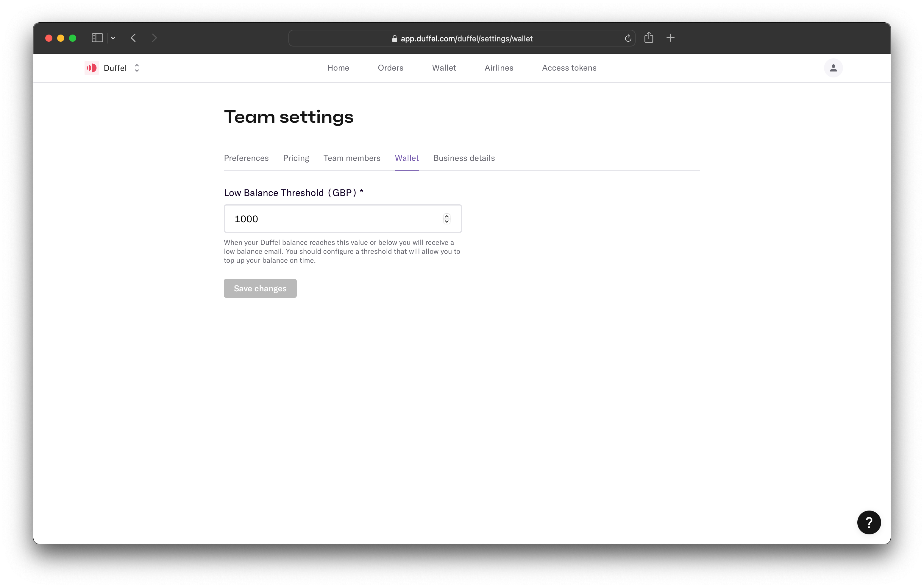Expand the sidebar options dropdown arrow

point(113,38)
